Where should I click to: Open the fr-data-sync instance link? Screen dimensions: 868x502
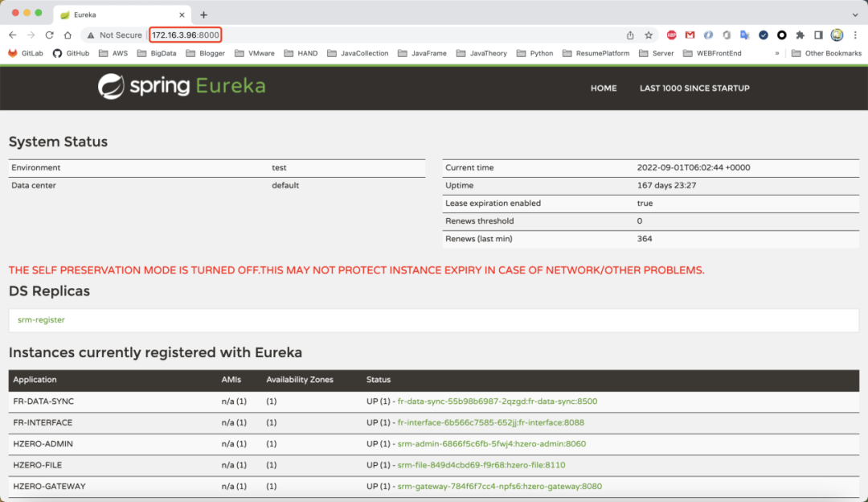[497, 401]
